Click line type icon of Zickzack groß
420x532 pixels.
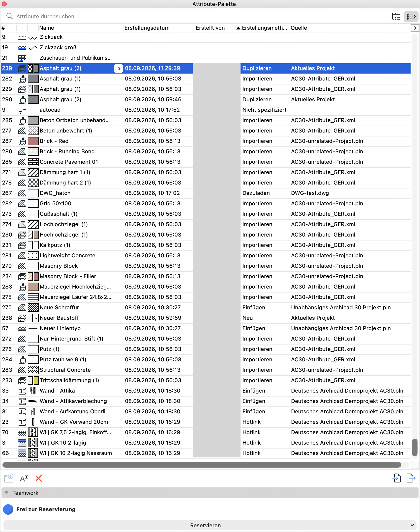(x=22, y=47)
